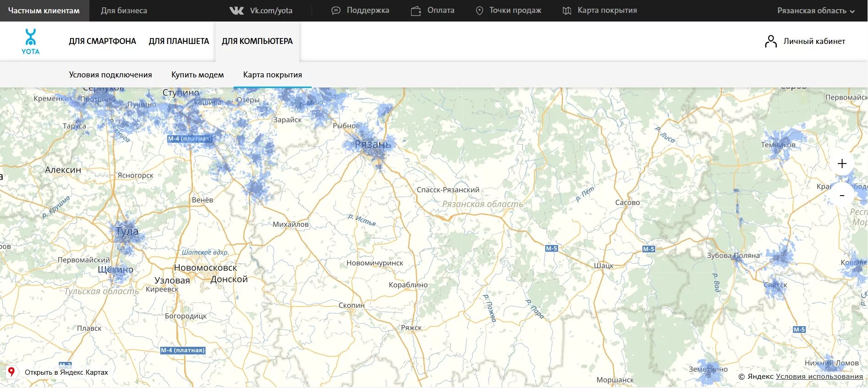Open the Точки продаж link
Viewport: 868px width, 388px height.
[x=515, y=10]
